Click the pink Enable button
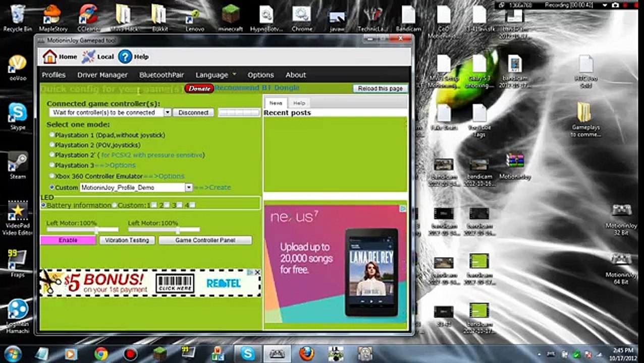Viewport: 644px width, 363px height. coord(68,240)
